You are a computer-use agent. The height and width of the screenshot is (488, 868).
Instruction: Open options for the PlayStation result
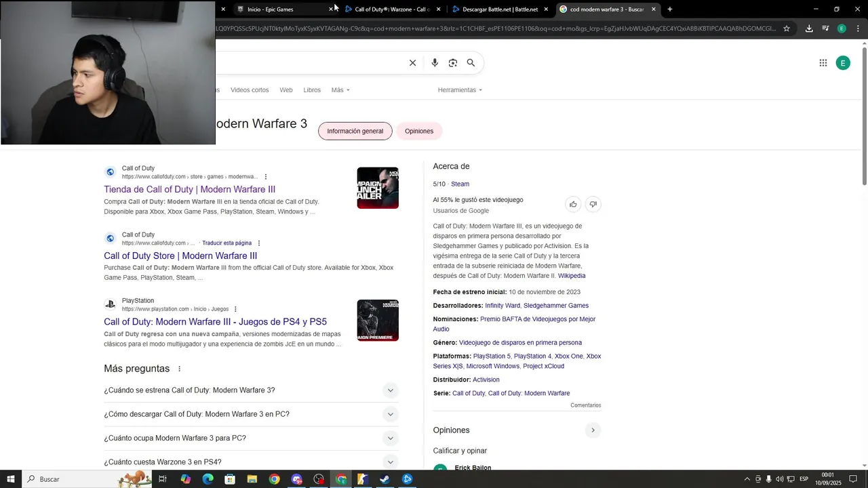(235, 309)
